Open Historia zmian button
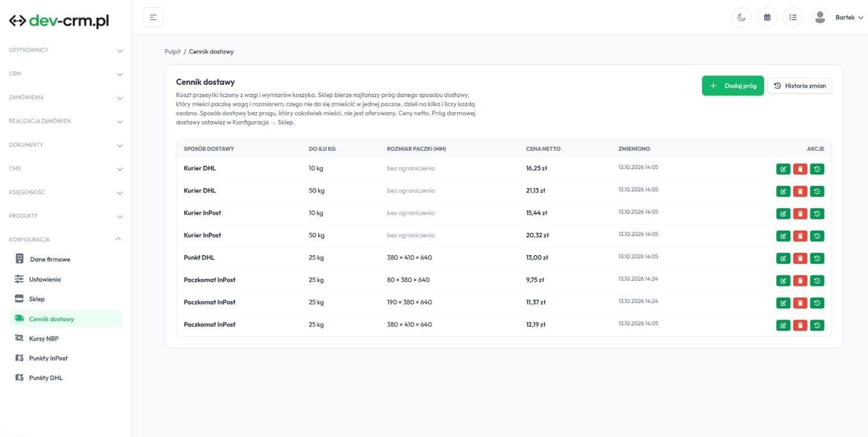 click(800, 86)
